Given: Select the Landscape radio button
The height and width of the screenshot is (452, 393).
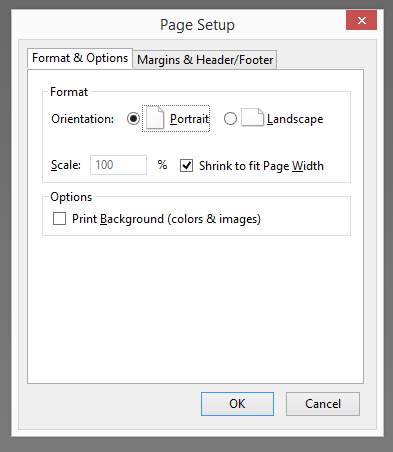Looking at the screenshot, I should click(230, 119).
